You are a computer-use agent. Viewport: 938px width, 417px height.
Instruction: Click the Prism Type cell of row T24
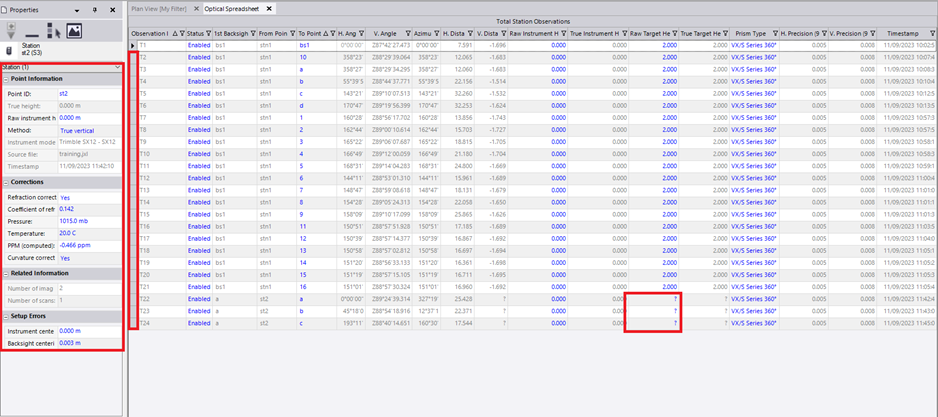coord(754,323)
